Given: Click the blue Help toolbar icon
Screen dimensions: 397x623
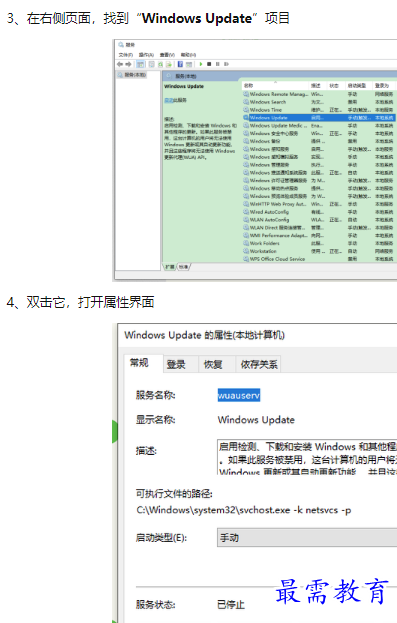Looking at the screenshot, I should click(x=180, y=64).
